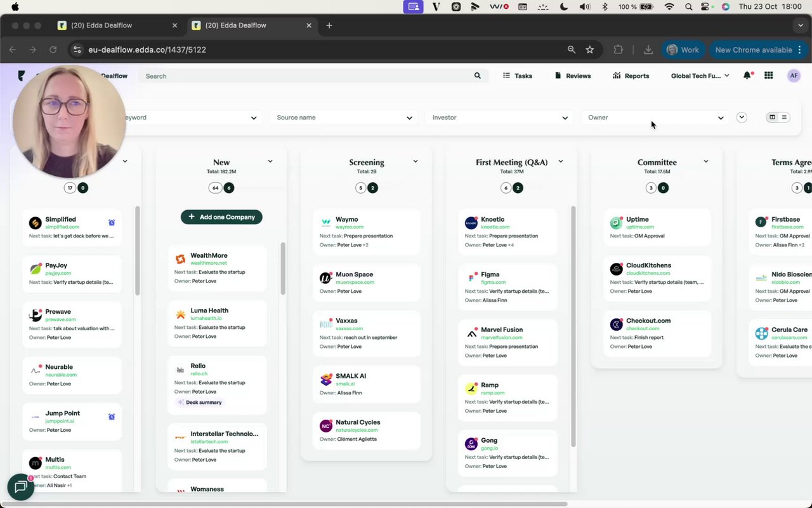Click the horizontal scrollbar at the bottom of the board
Screen dimensions: 812x508
point(284,504)
